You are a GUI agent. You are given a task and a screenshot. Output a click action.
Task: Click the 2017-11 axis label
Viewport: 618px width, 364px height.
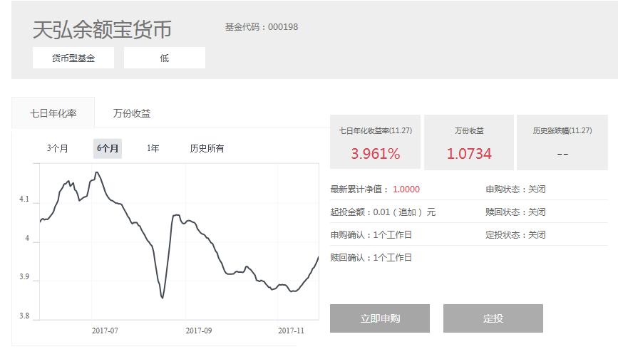coord(291,331)
